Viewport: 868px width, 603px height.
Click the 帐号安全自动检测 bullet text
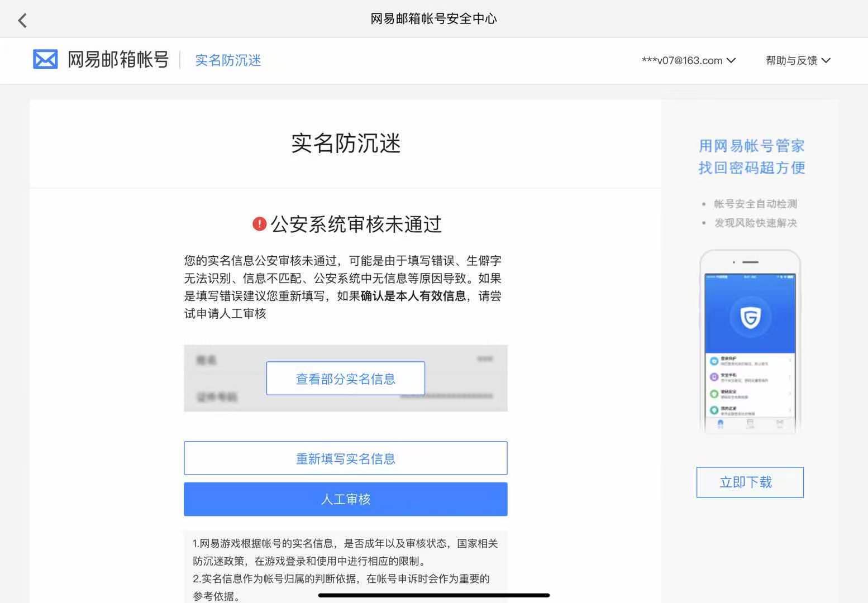(x=756, y=204)
